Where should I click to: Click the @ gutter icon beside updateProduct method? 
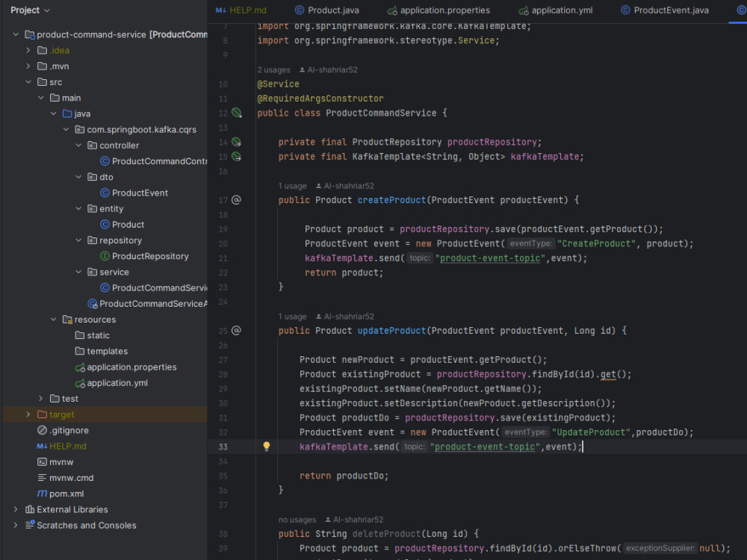click(x=237, y=330)
